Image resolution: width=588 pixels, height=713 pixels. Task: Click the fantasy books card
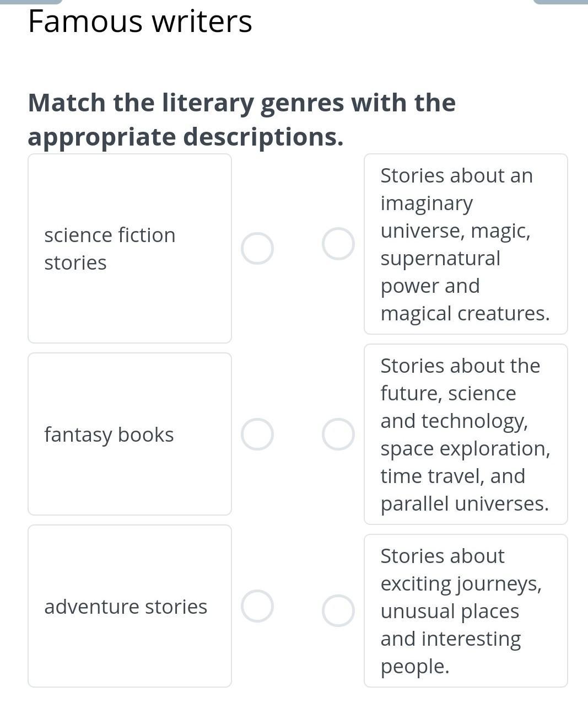tap(130, 434)
